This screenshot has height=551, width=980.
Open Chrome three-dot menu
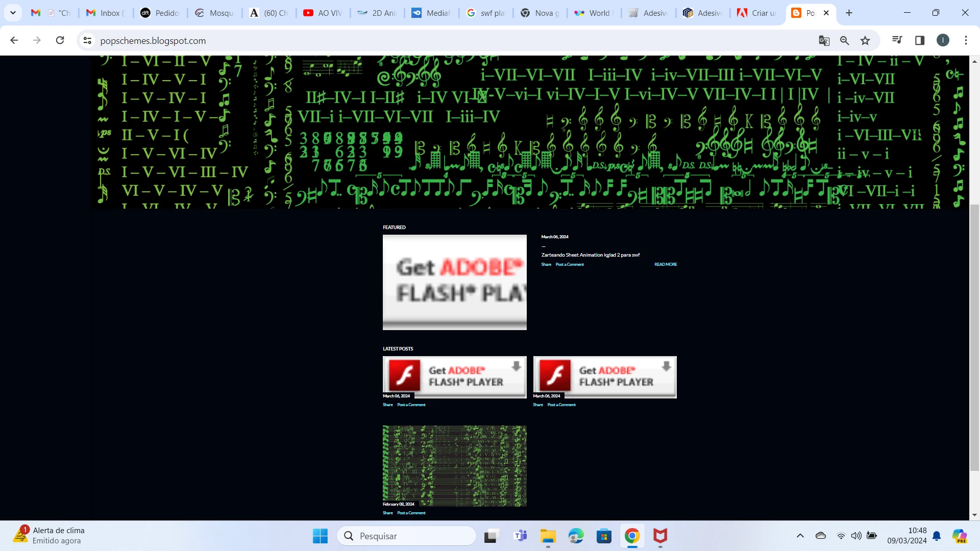pos(966,40)
